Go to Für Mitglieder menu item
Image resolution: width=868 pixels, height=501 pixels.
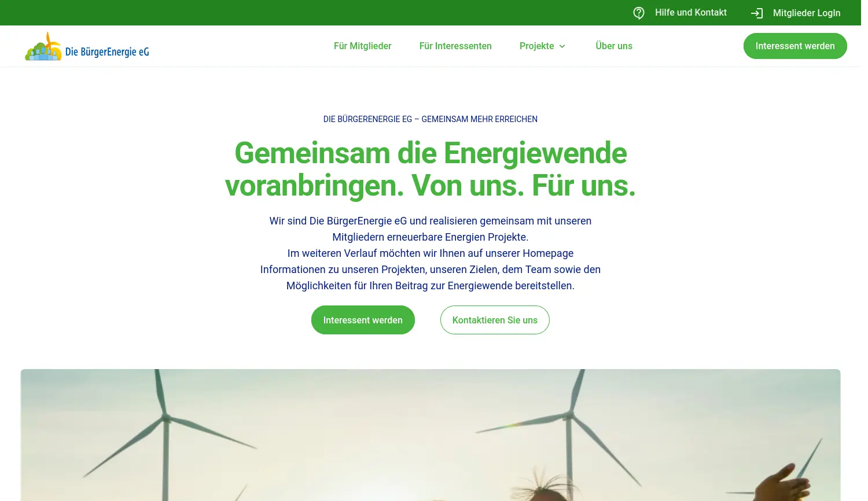coord(363,46)
